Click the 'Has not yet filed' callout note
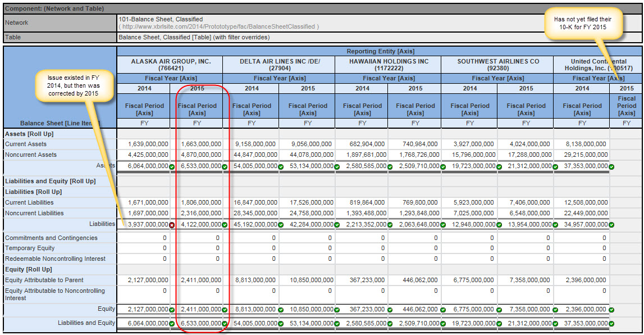Viewport: 644px width, 335px height. click(583, 23)
